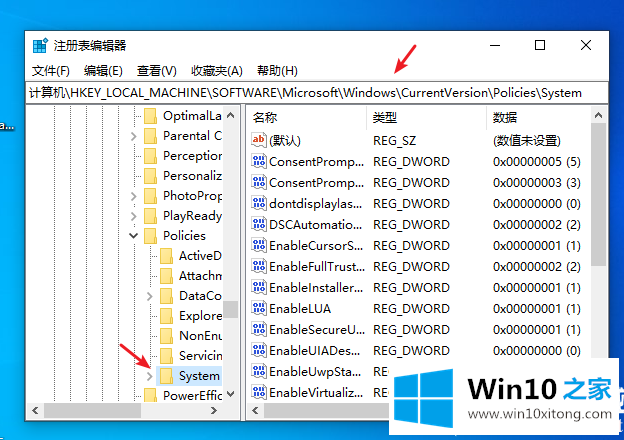Viewport: 624px width, 440px height.
Task: Select the PlayReady folder icon
Action: click(x=150, y=216)
